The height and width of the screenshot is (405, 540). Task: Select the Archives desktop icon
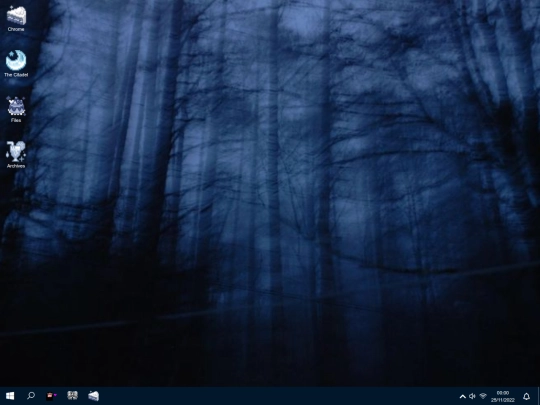coord(16,155)
